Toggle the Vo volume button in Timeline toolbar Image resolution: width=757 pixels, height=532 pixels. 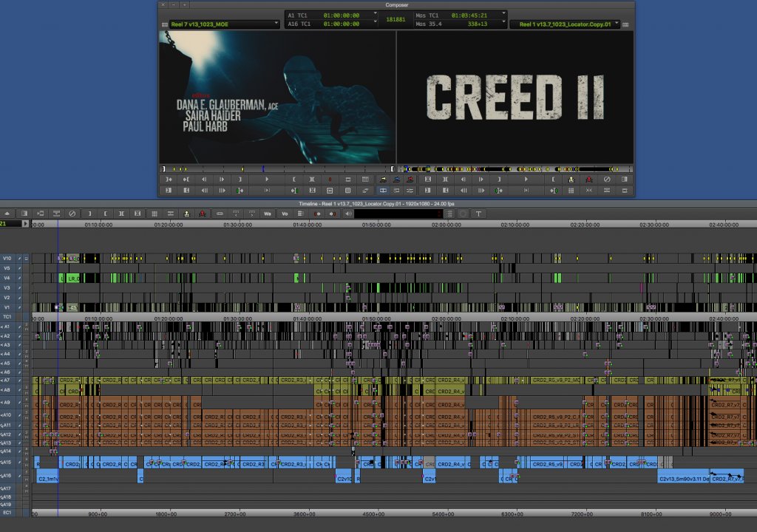285,214
